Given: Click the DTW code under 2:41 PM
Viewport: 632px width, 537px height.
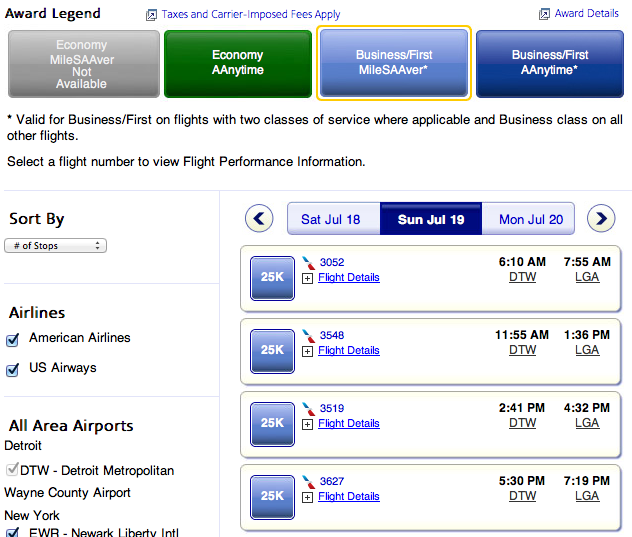Looking at the screenshot, I should pos(522,423).
